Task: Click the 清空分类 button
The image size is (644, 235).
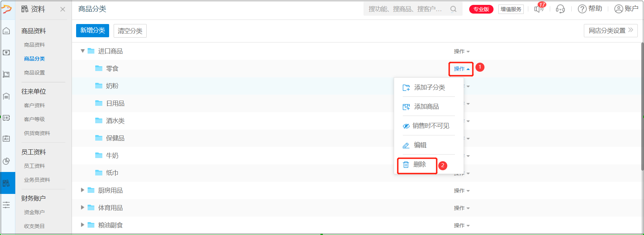Action: tap(130, 31)
